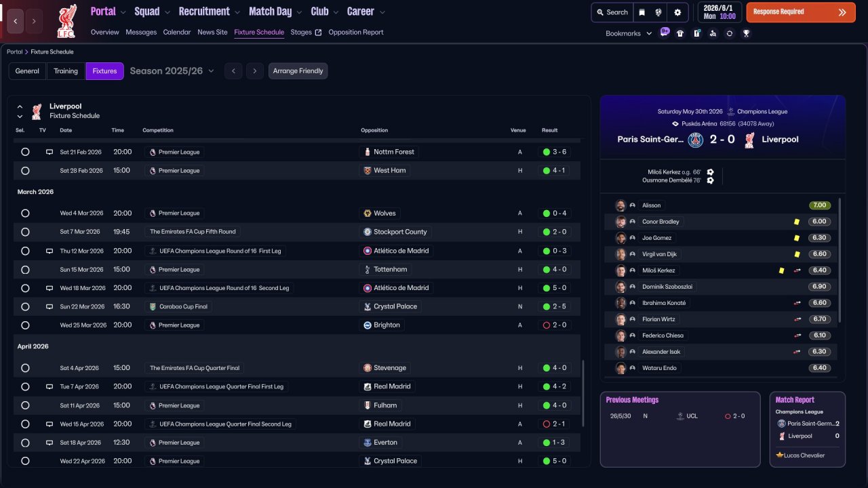Click the report card icon in bookmarks bar
The width and height of the screenshot is (868, 488).
tap(696, 33)
